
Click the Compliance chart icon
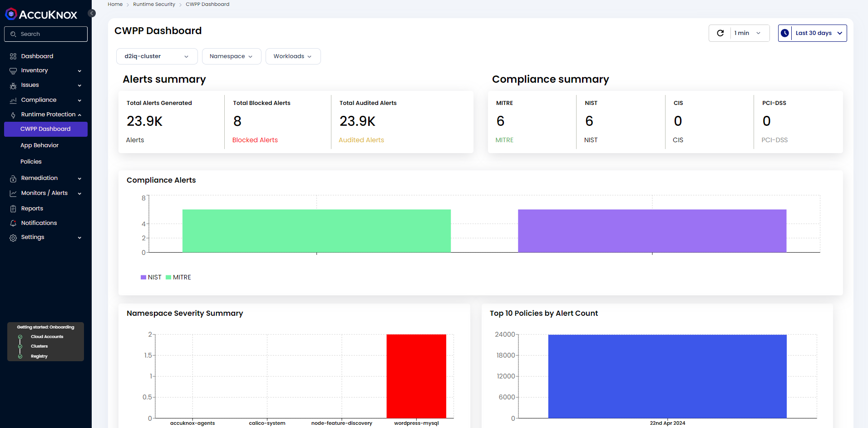[13, 100]
